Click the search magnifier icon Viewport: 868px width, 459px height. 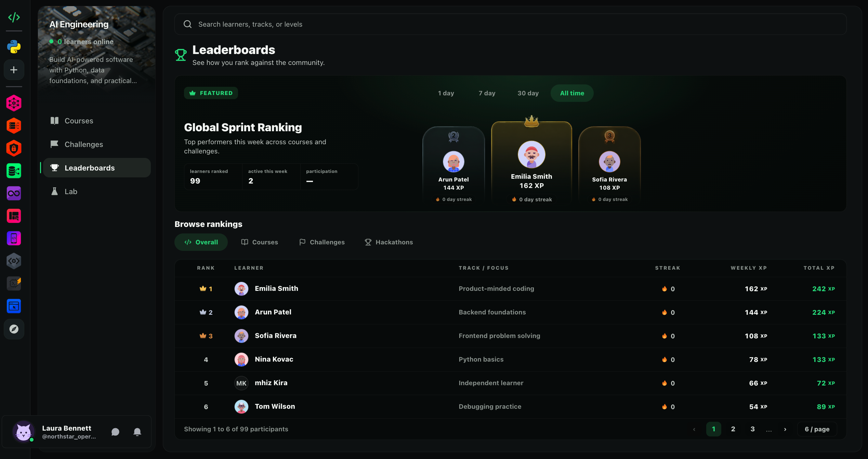pyautogui.click(x=187, y=24)
